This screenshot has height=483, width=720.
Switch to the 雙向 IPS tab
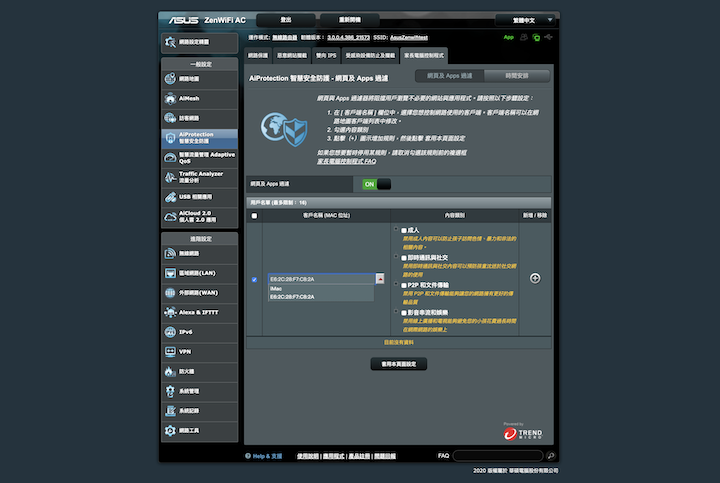coord(326,56)
